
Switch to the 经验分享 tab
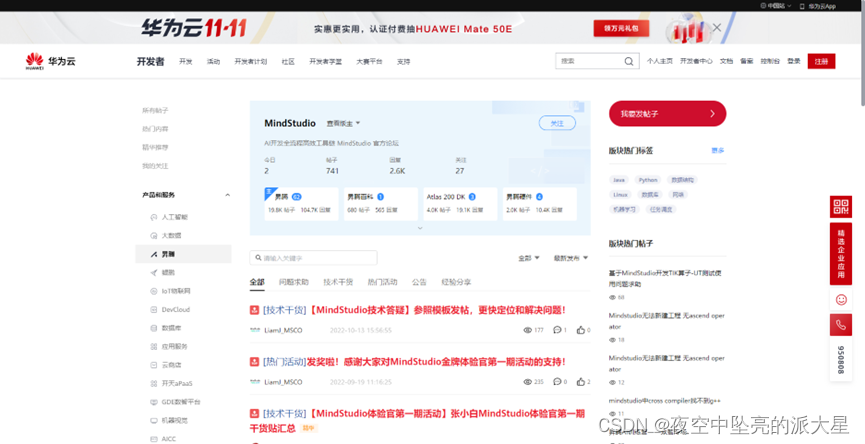pyautogui.click(x=456, y=282)
